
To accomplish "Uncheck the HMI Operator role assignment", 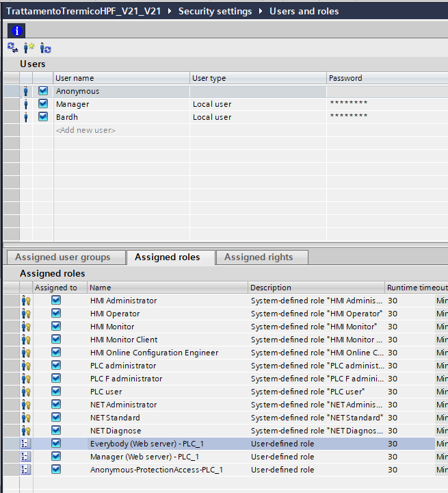I will [56, 313].
